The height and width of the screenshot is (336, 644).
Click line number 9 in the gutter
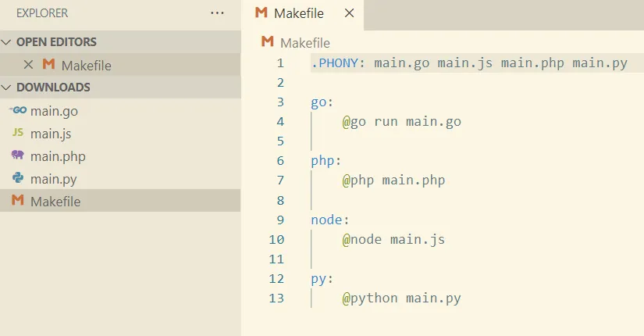coord(280,219)
